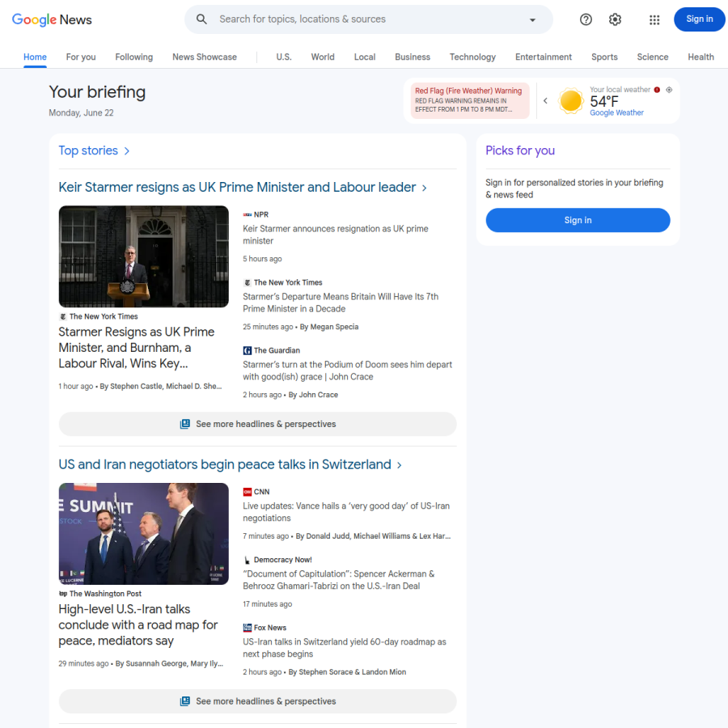Click the Sign in button in header
This screenshot has height=728, width=728.
click(x=699, y=19)
